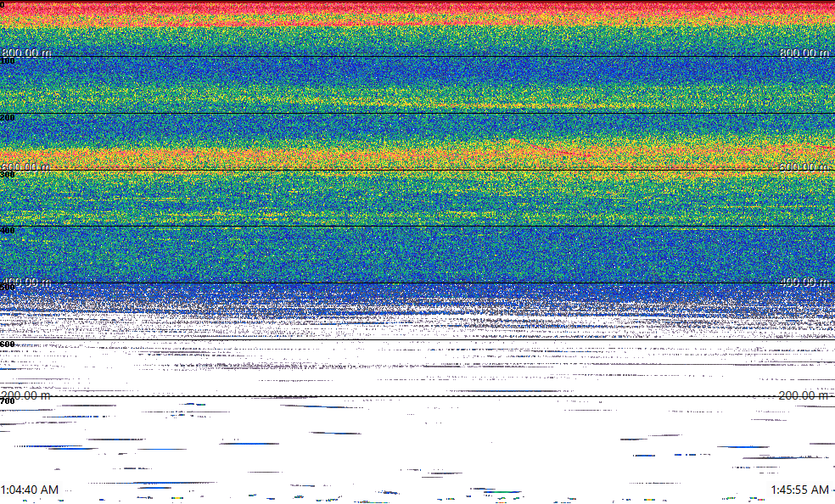The width and height of the screenshot is (835, 504).
Task: Select the bold 700 range marker
Action: pos(8,400)
